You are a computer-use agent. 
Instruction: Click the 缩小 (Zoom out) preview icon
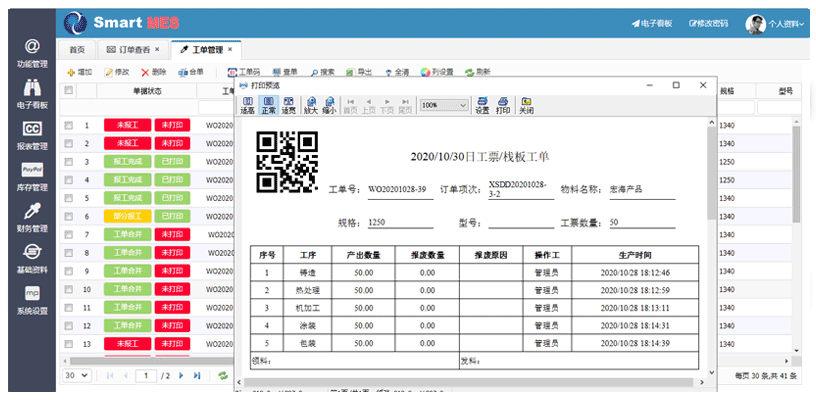[329, 105]
